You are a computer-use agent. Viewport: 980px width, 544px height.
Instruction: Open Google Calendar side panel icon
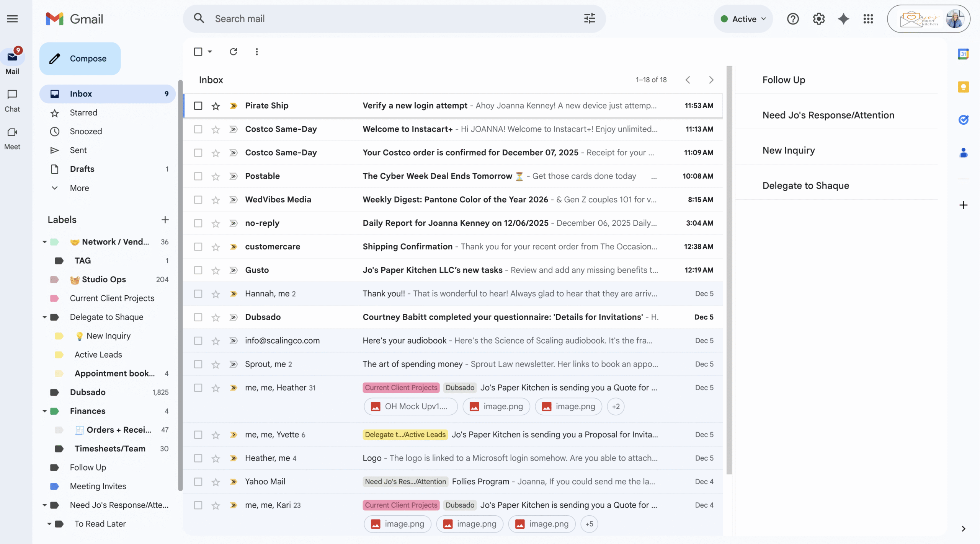pyautogui.click(x=963, y=54)
